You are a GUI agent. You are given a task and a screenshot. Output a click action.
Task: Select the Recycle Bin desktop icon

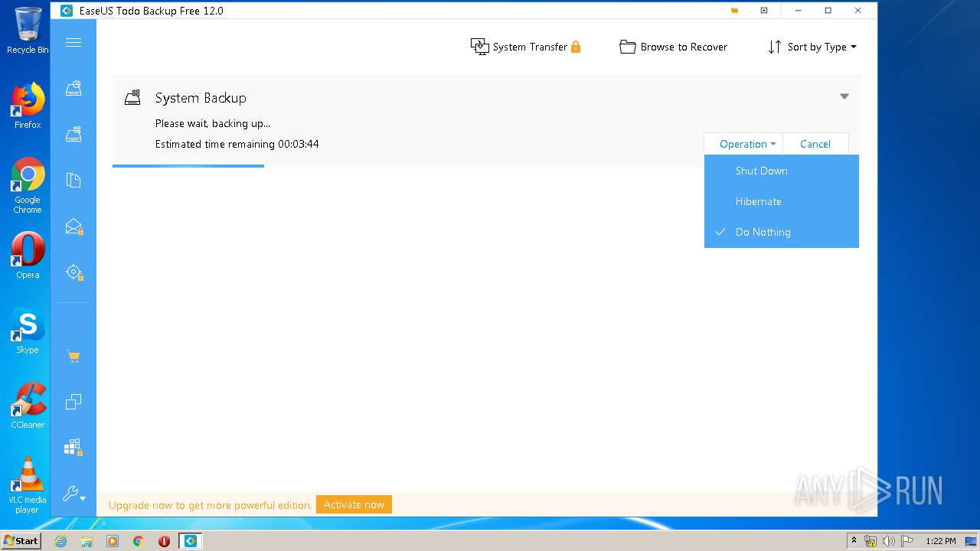(28, 31)
